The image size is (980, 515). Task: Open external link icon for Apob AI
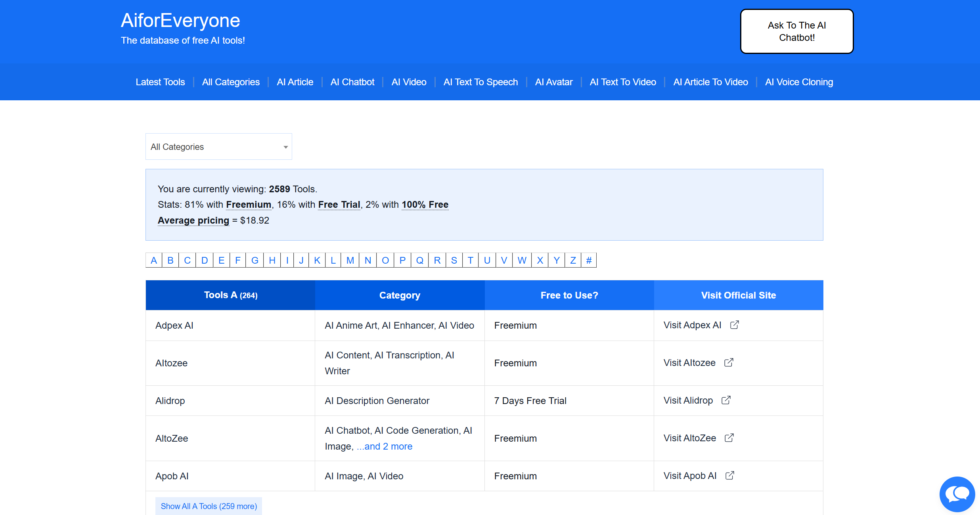tap(729, 475)
